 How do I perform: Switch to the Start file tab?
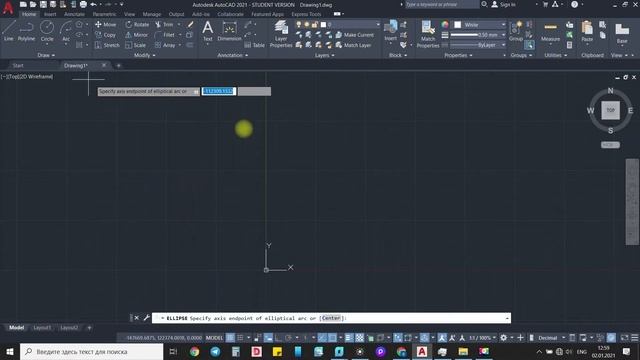(18, 65)
